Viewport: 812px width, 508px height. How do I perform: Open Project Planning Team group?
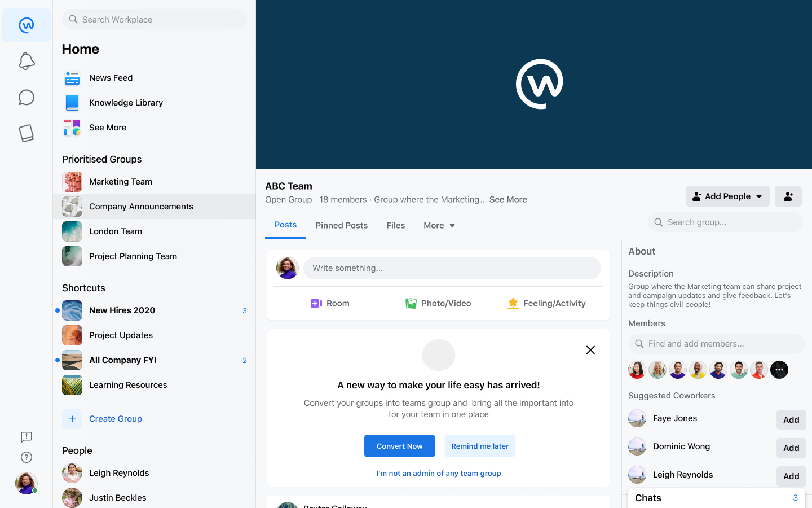[154, 256]
